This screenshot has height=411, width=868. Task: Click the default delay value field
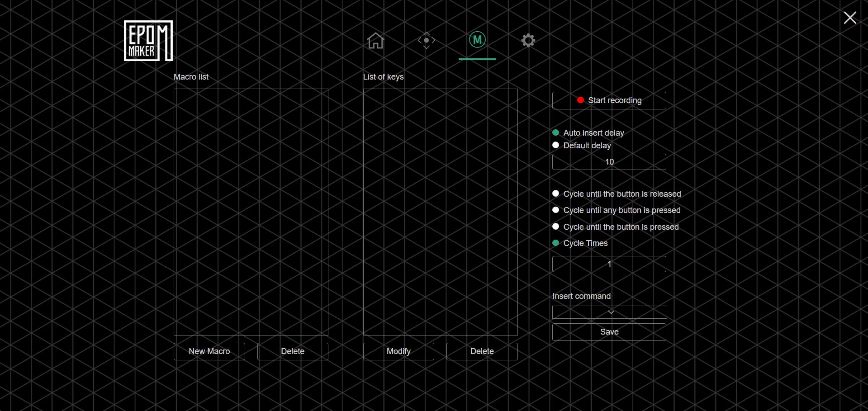click(609, 162)
